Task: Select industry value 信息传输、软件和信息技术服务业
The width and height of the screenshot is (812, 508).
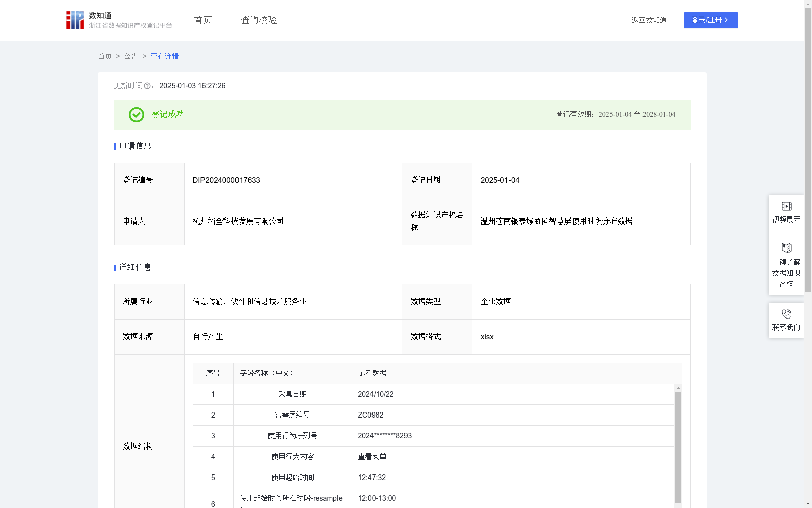Action: [250, 302]
